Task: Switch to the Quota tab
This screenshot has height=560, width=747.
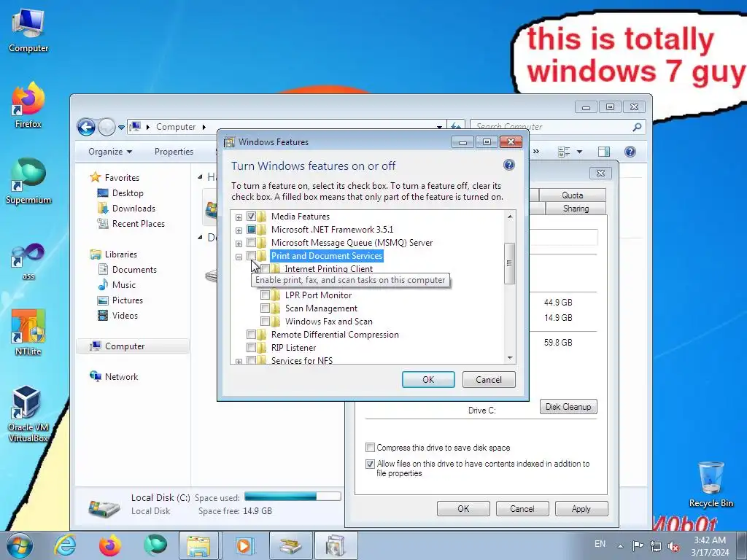Action: click(572, 195)
